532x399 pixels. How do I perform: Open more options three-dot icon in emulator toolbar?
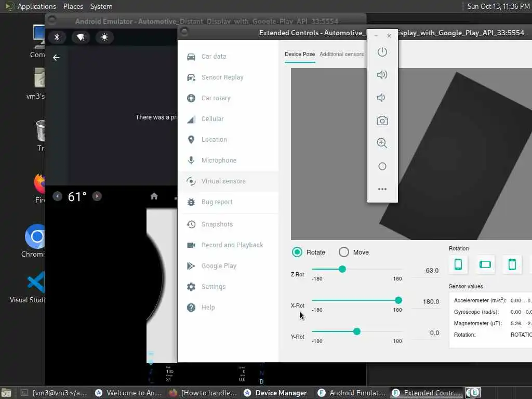tap(382, 189)
